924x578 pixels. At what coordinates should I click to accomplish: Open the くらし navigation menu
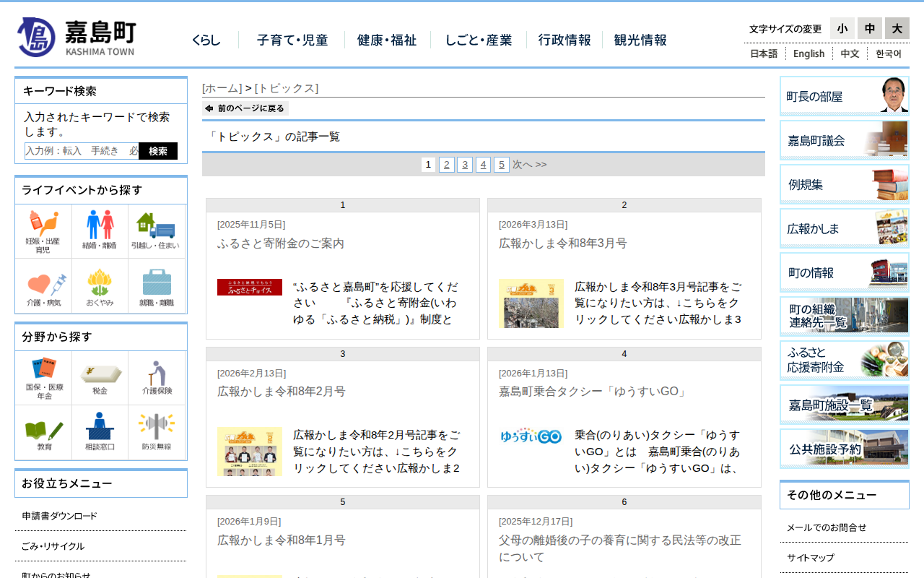(x=206, y=40)
